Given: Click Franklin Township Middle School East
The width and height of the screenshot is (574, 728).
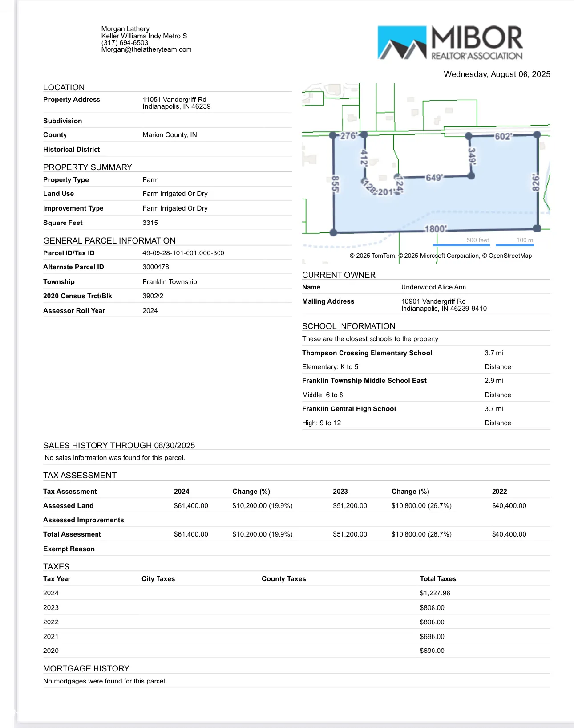Looking at the screenshot, I should pyautogui.click(x=364, y=381).
